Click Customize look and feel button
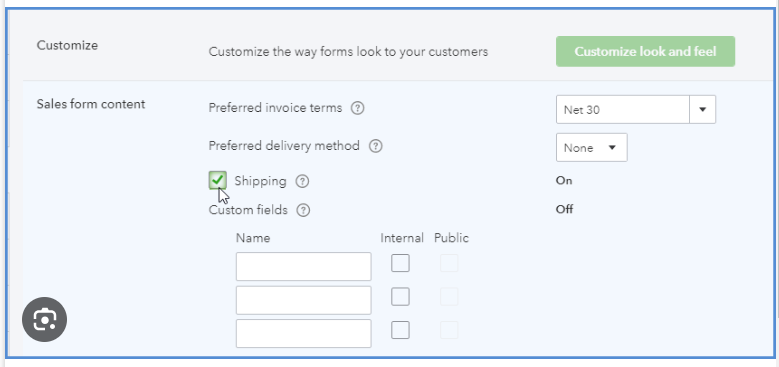The height and width of the screenshot is (367, 779). 645,51
